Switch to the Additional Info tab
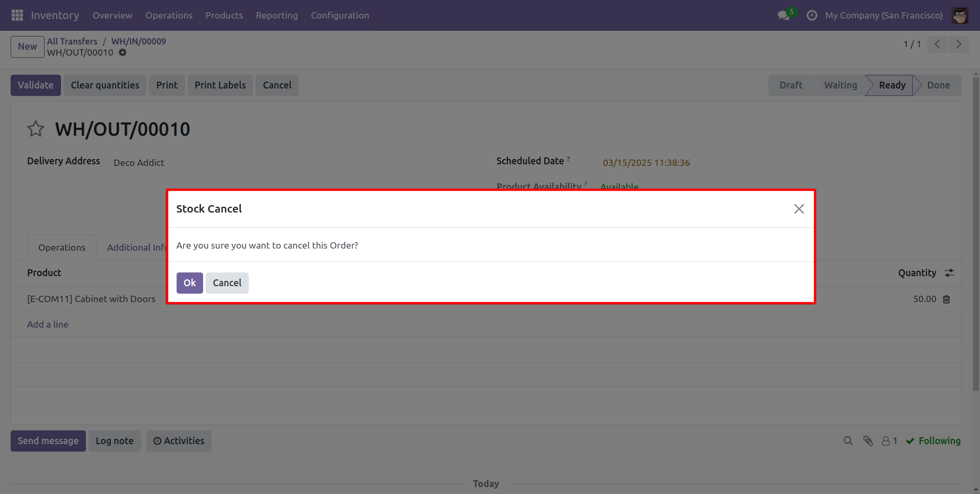This screenshot has width=980, height=494. (x=137, y=248)
